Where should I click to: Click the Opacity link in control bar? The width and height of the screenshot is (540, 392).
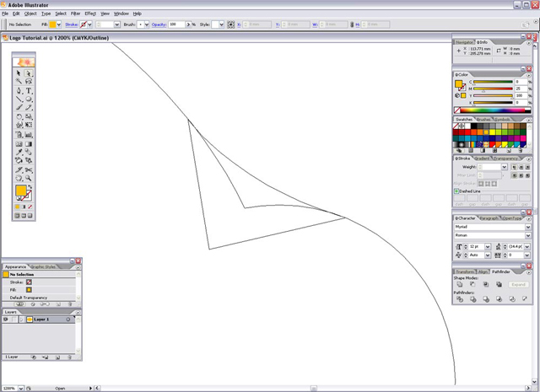point(159,24)
